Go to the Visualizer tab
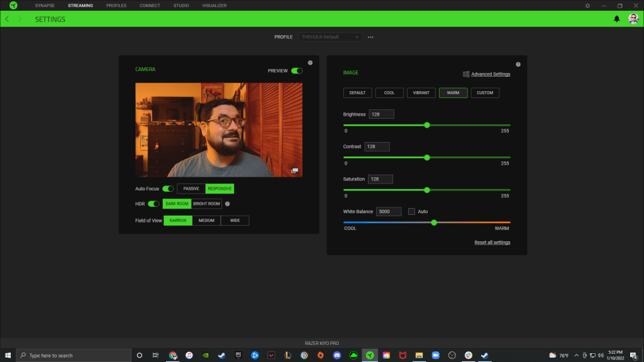644x362 pixels. (x=214, y=6)
